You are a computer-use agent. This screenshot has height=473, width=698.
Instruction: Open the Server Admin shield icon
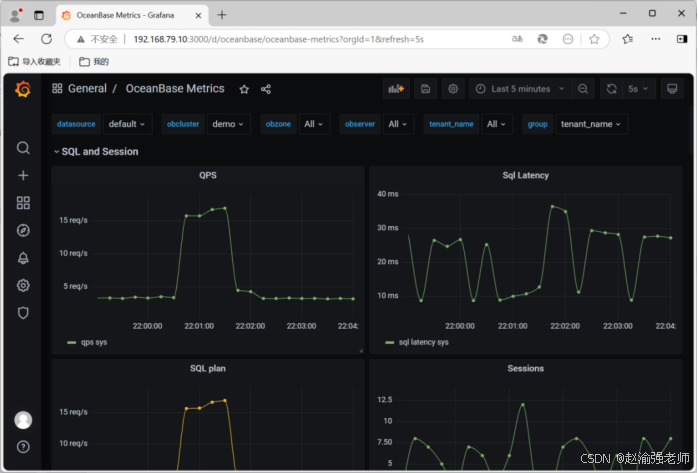pos(23,313)
